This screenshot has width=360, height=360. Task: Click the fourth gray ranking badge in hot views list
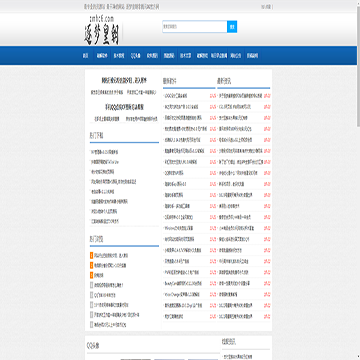point(91,285)
